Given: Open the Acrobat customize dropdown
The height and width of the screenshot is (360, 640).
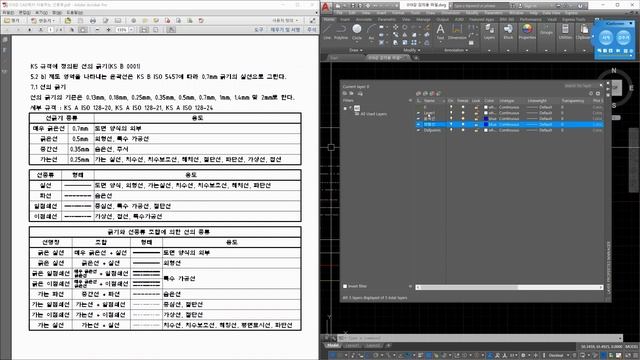Looking at the screenshot, I should [x=286, y=20].
